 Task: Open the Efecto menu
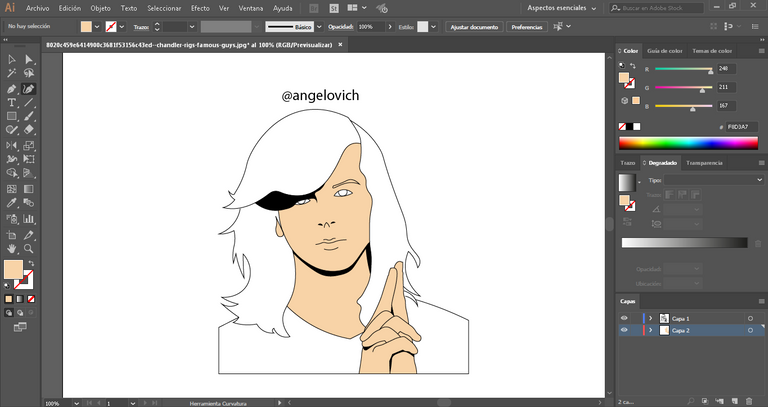(x=200, y=8)
